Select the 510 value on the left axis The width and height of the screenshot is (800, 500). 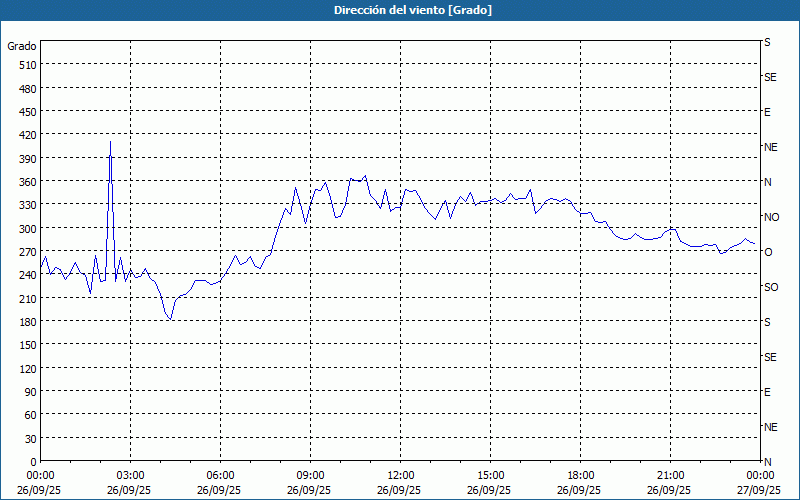coord(27,65)
